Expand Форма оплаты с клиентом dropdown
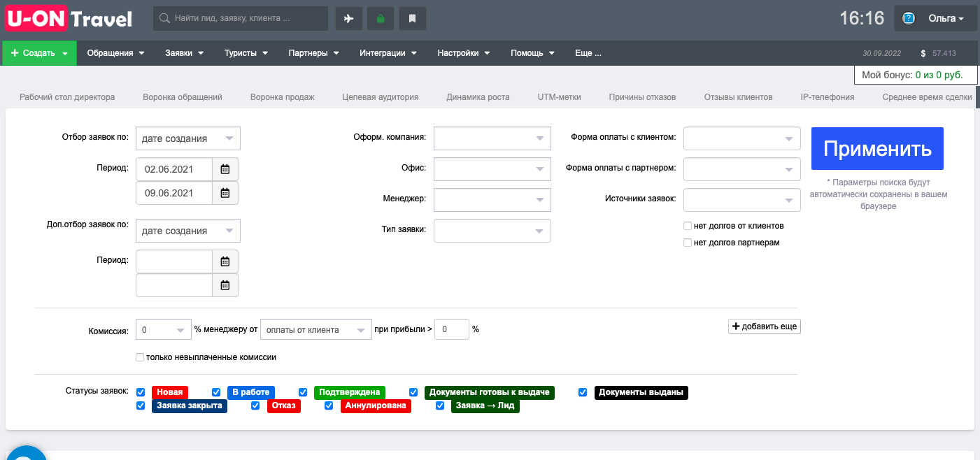The image size is (980, 460). click(x=742, y=138)
